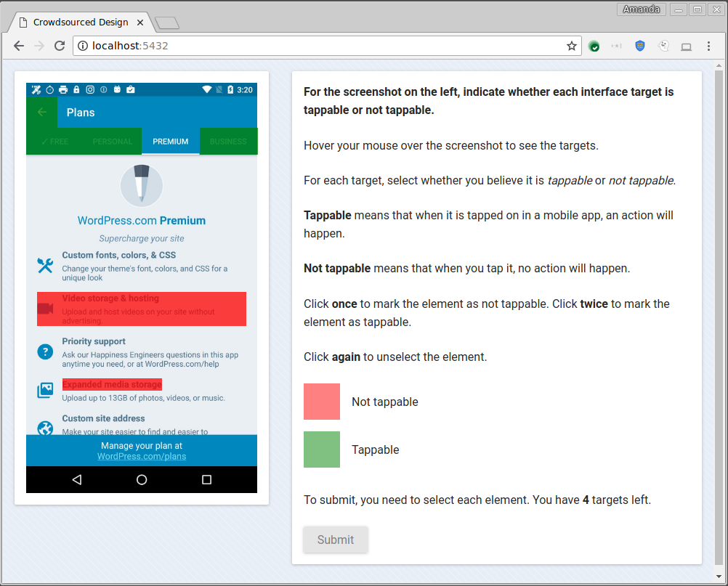Click the browser back arrow

[x=19, y=46]
